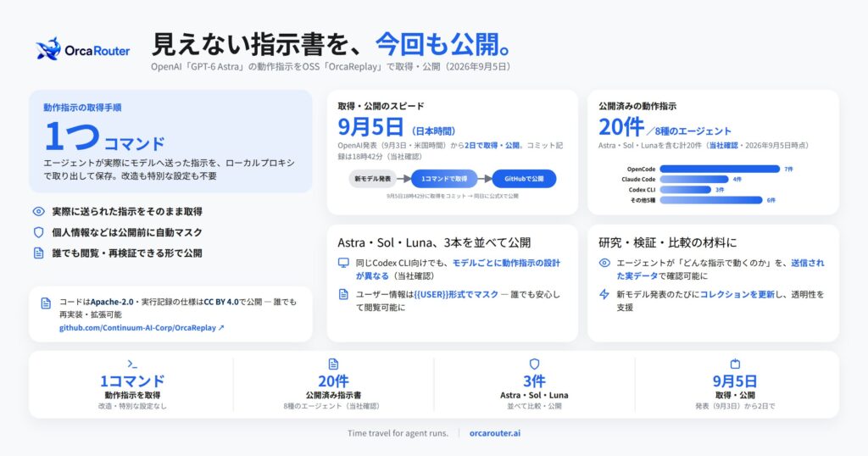Click the headline 見えない指示書を、今回も公開。

point(331,44)
